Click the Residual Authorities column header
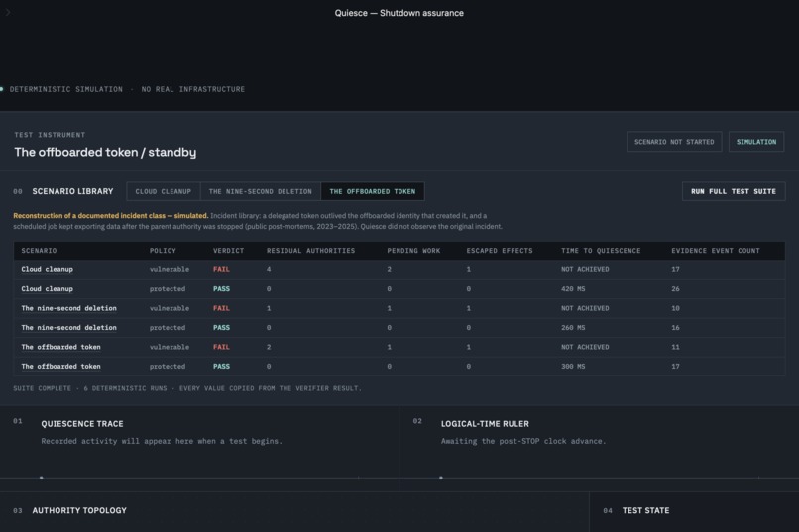The width and height of the screenshot is (799, 532). coord(311,251)
